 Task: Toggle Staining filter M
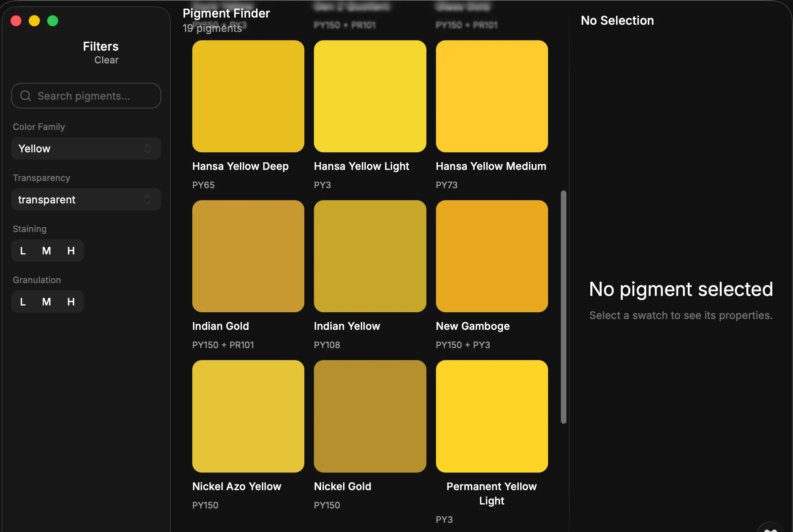47,250
